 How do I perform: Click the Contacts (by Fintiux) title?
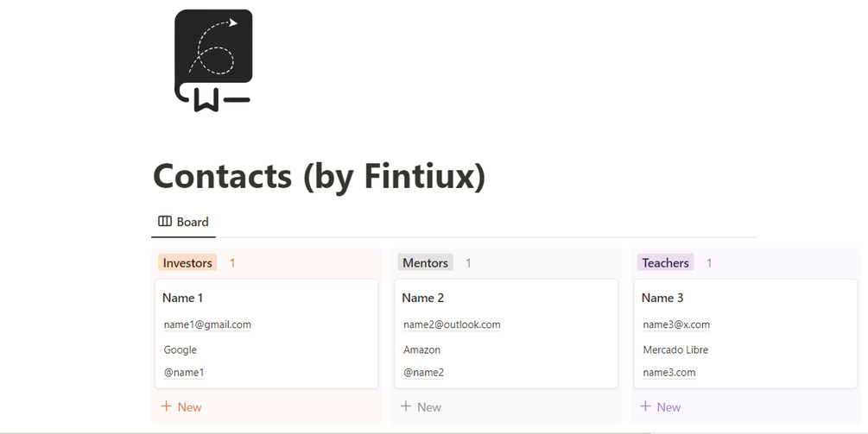(319, 176)
